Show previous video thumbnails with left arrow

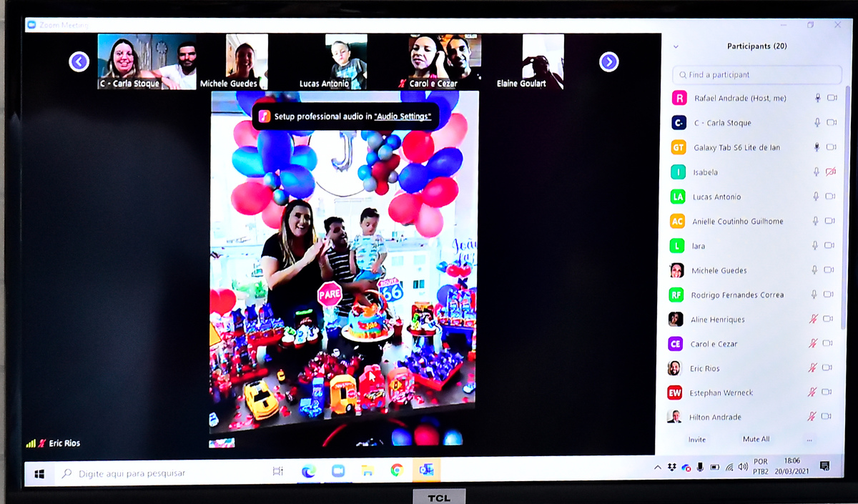[x=79, y=62]
